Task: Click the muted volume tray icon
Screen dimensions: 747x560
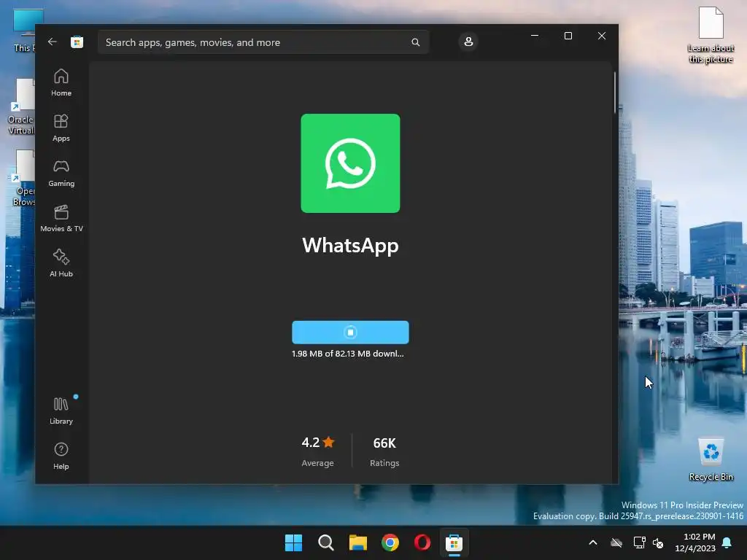Action: pos(658,542)
